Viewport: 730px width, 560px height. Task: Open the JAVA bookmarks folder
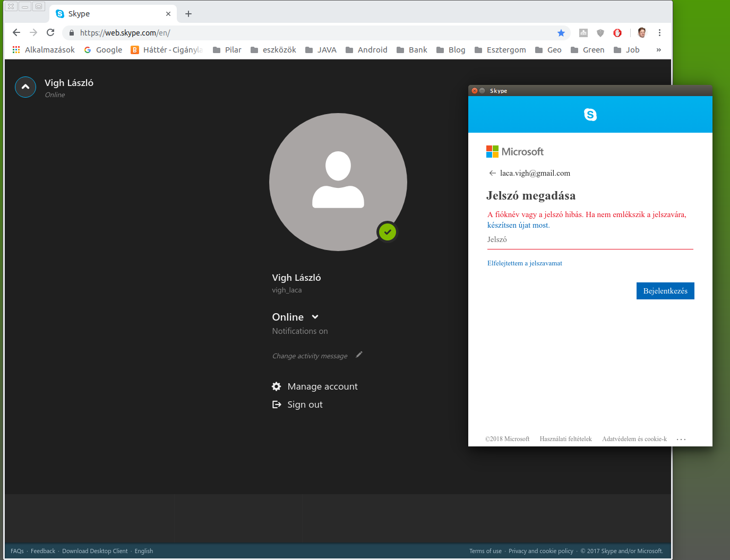[321, 50]
